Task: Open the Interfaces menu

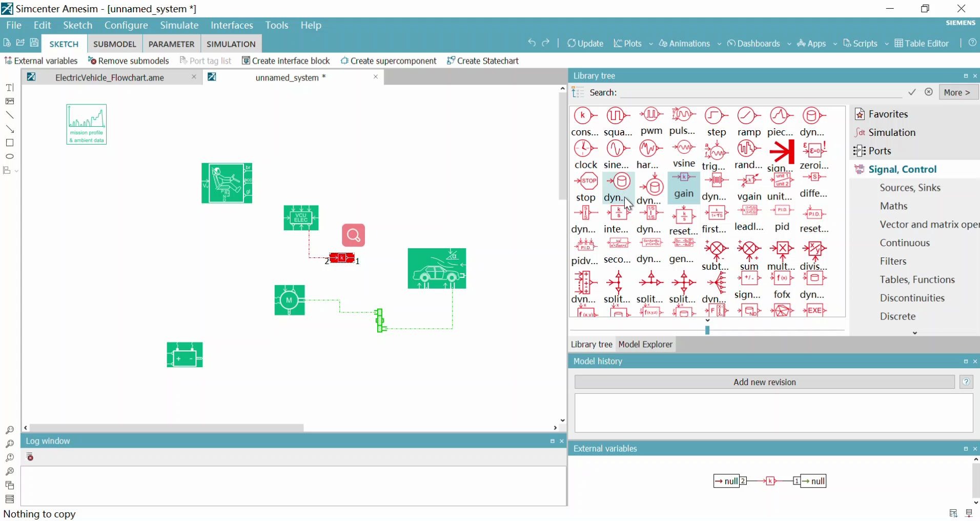Action: click(232, 25)
